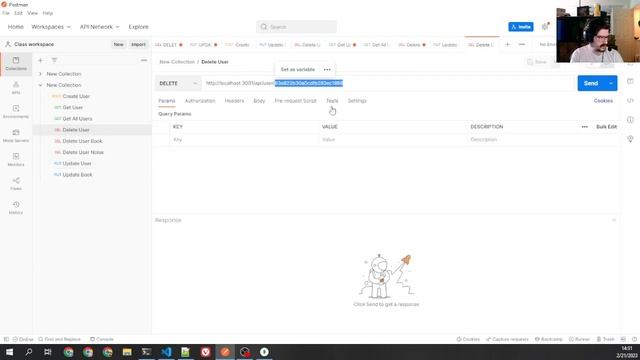Viewport: 640px width, 360px height.
Task: Go to Explore in the top navigation
Action: tap(138, 27)
